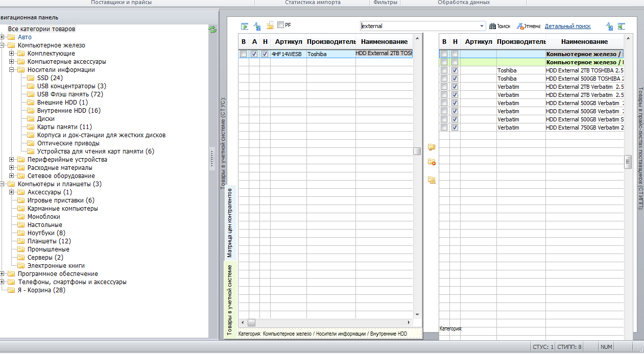Toggle H checkbox for HDD External 2TB TOSHIBA
Image resolution: width=644 pixels, height=354 pixels.
pyautogui.click(x=455, y=70)
